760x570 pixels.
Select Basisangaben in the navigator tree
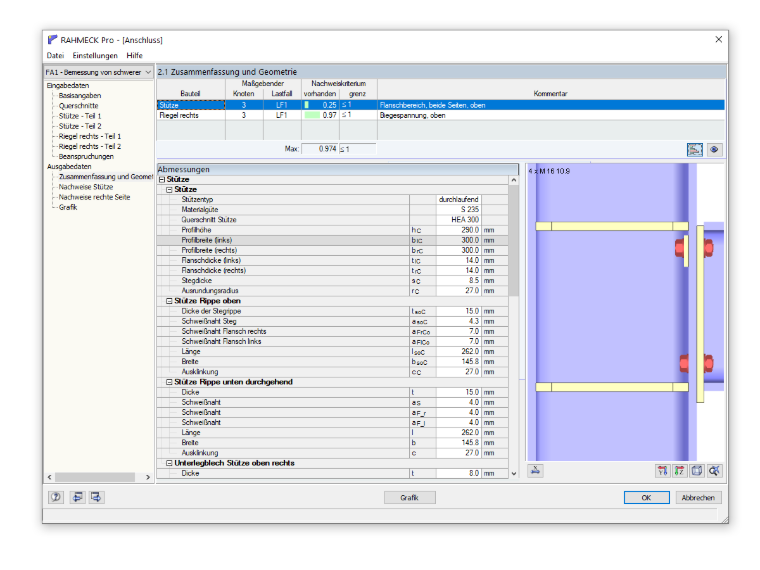[x=80, y=95]
